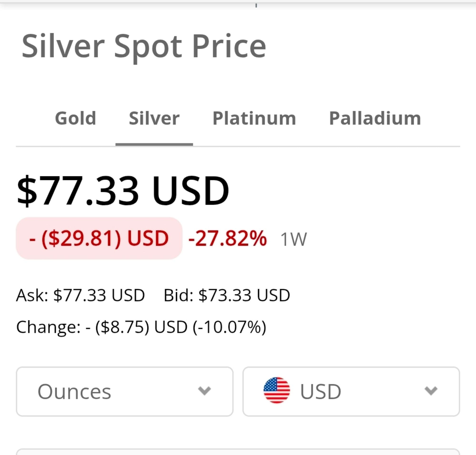Click the partially visible box at bottom

238,452
